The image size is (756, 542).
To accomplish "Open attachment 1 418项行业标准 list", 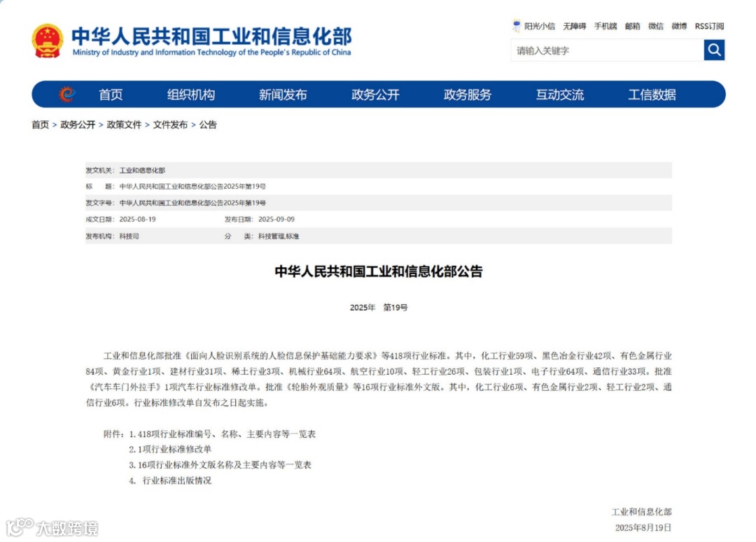I will coord(223,434).
